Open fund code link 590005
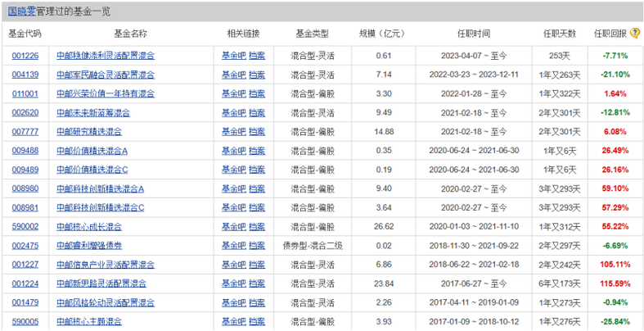This screenshot has width=644, height=331. click(25, 321)
